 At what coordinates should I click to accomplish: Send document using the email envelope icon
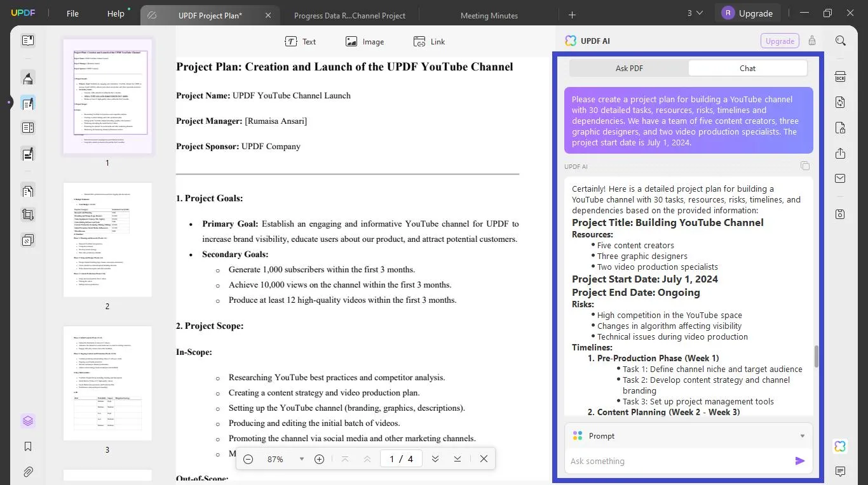click(x=840, y=178)
